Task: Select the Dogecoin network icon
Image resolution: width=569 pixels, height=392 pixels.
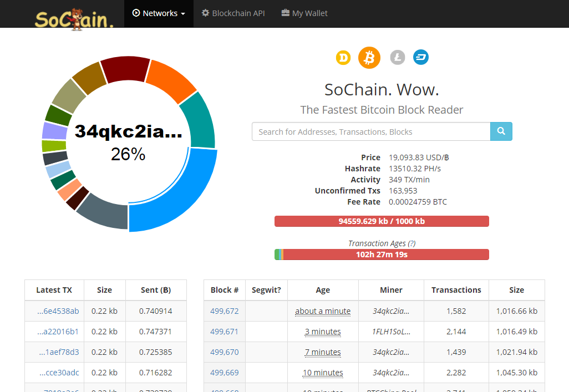Action: point(343,57)
